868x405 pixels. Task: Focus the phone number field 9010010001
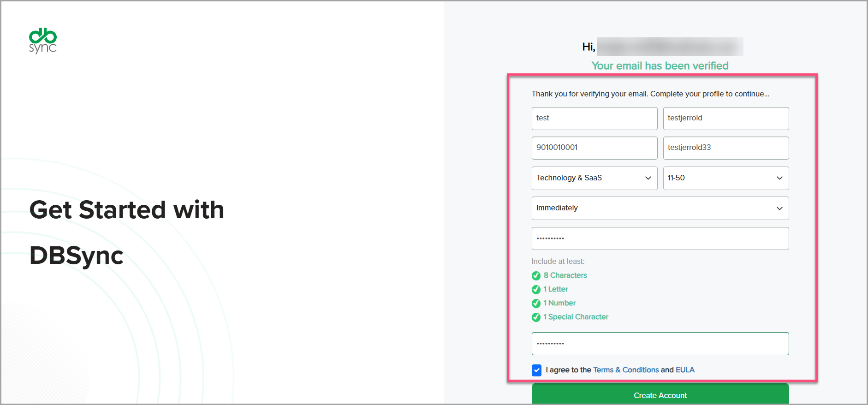[594, 148]
